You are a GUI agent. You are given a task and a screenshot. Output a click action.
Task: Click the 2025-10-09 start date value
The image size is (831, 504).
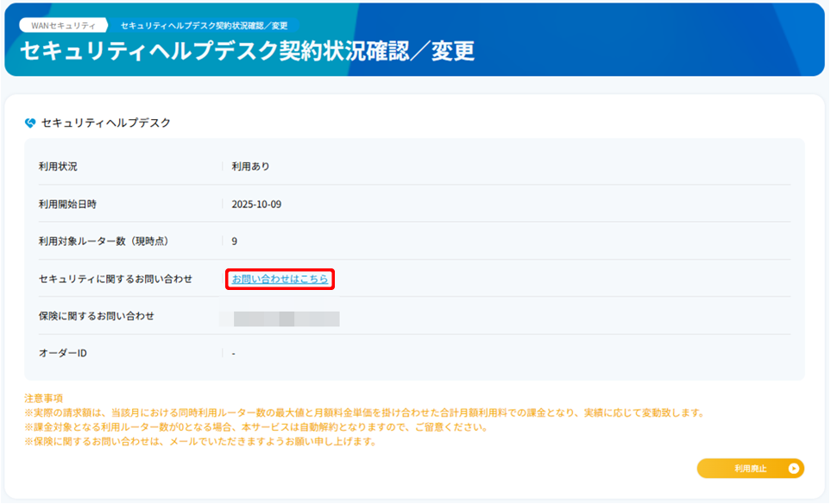tap(256, 205)
